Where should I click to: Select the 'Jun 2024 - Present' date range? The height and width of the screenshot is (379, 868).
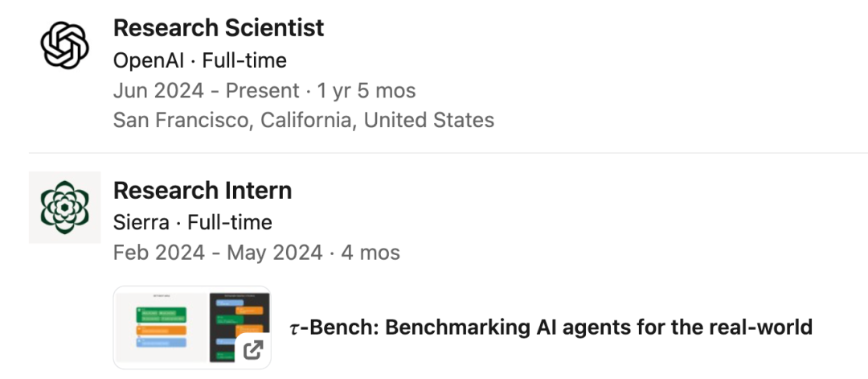click(x=206, y=90)
